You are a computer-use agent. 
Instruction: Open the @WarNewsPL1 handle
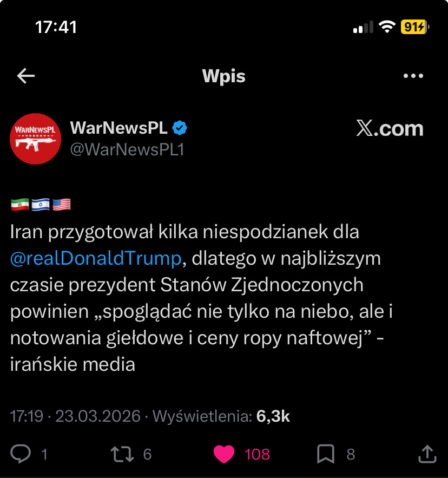pyautogui.click(x=127, y=150)
